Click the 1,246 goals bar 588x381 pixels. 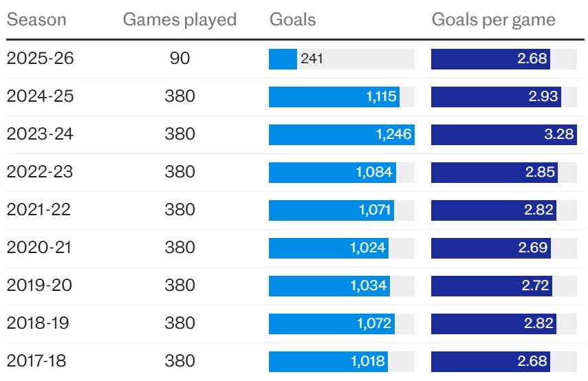click(x=340, y=134)
